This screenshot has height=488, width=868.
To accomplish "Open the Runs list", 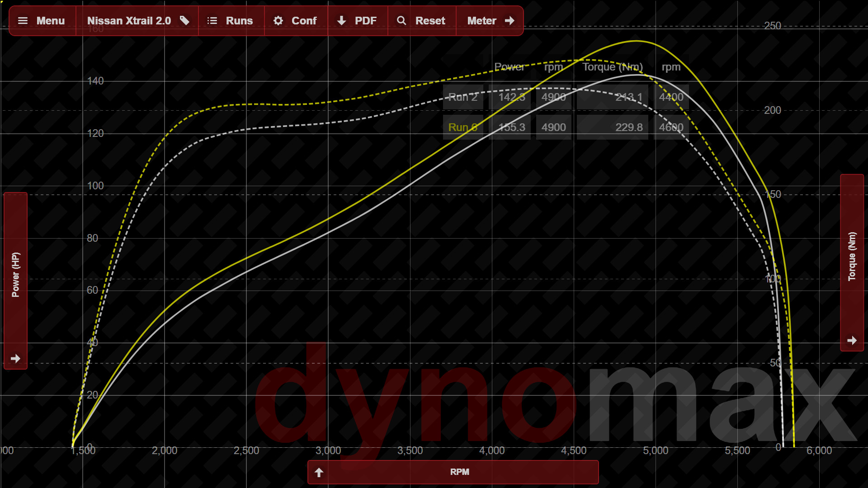I will [x=239, y=21].
